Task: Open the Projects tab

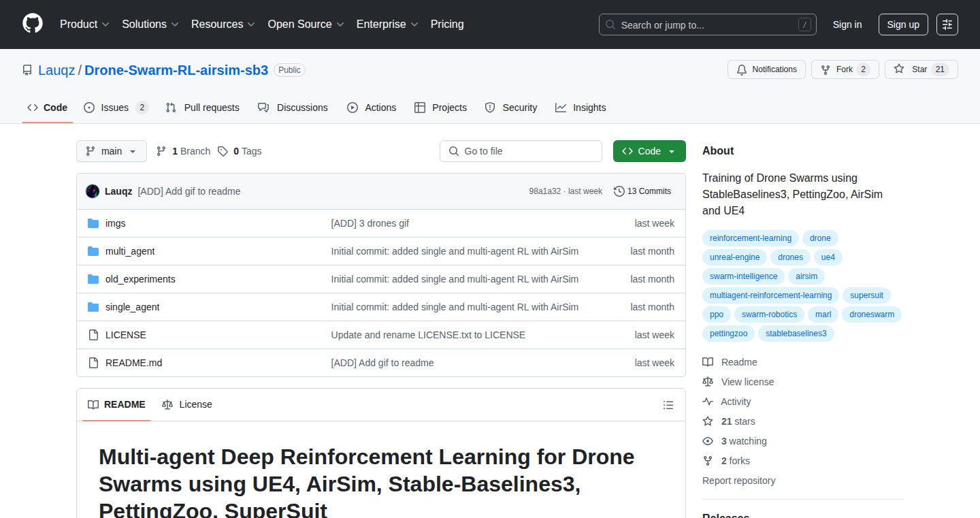Action: 440,108
